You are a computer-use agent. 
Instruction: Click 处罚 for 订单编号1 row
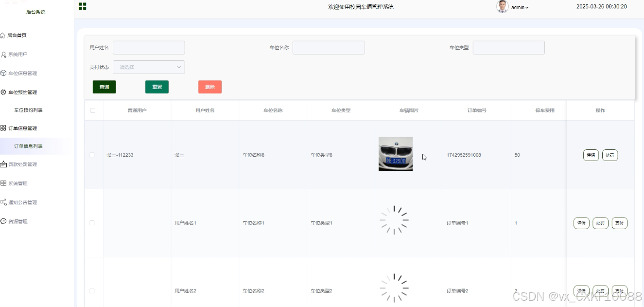coord(600,223)
